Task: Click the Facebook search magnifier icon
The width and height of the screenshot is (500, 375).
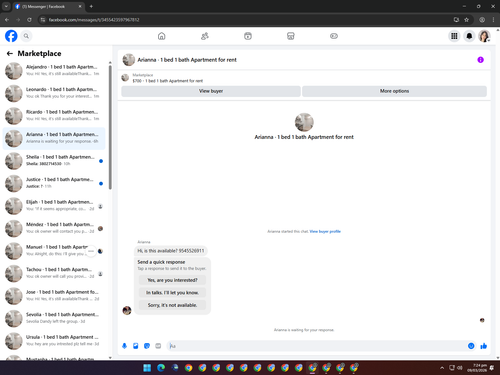Action: pyautogui.click(x=26, y=36)
